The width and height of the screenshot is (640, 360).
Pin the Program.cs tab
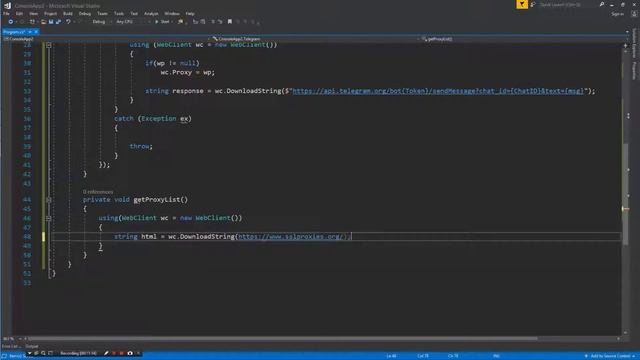tap(30, 32)
